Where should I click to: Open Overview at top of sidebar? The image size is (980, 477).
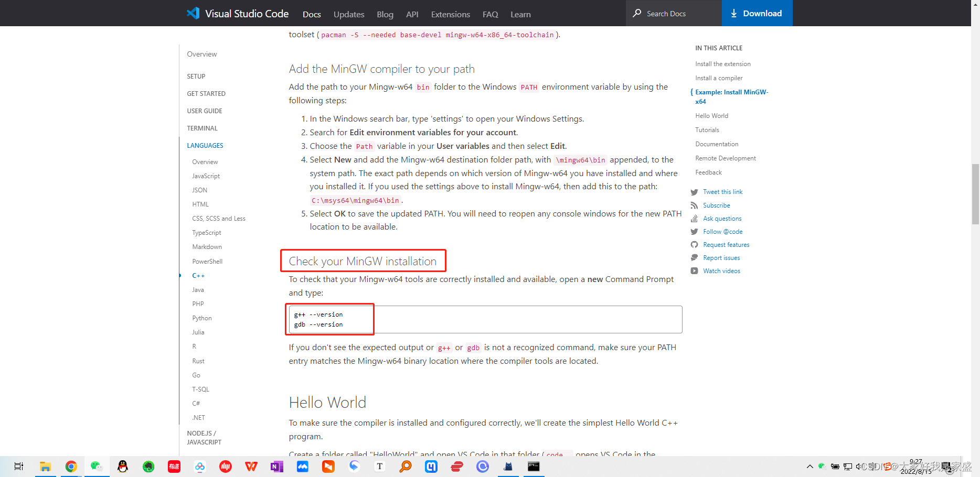pyautogui.click(x=202, y=54)
